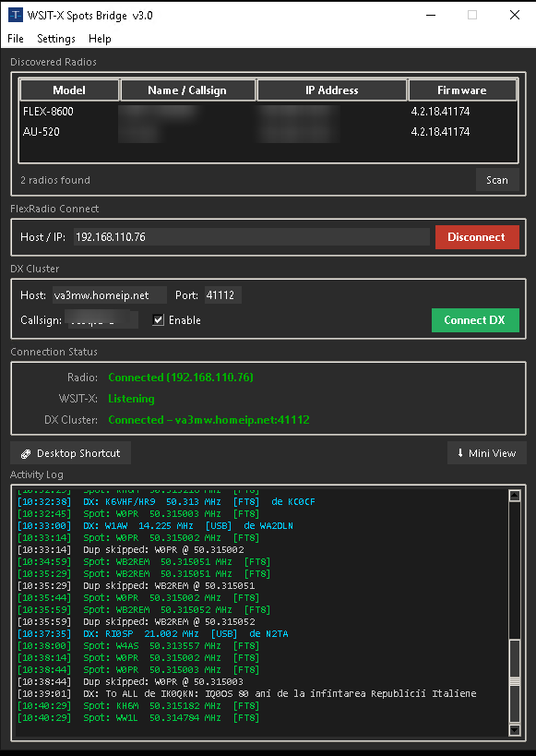Screen dimensions: 536x756
Task: Click the log entry DX: RI0SP 21.002 MHz
Action: 153,633
